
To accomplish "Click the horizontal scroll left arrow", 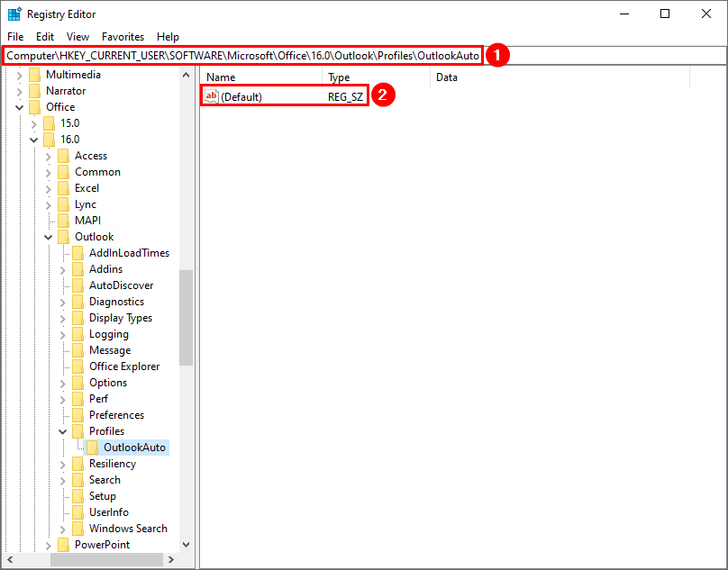I will 10,560.
